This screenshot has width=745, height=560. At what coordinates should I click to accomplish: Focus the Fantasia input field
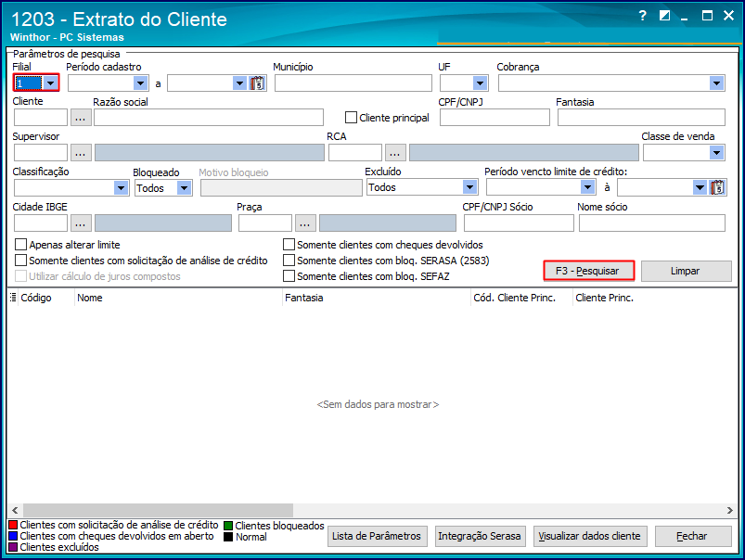pos(641,118)
